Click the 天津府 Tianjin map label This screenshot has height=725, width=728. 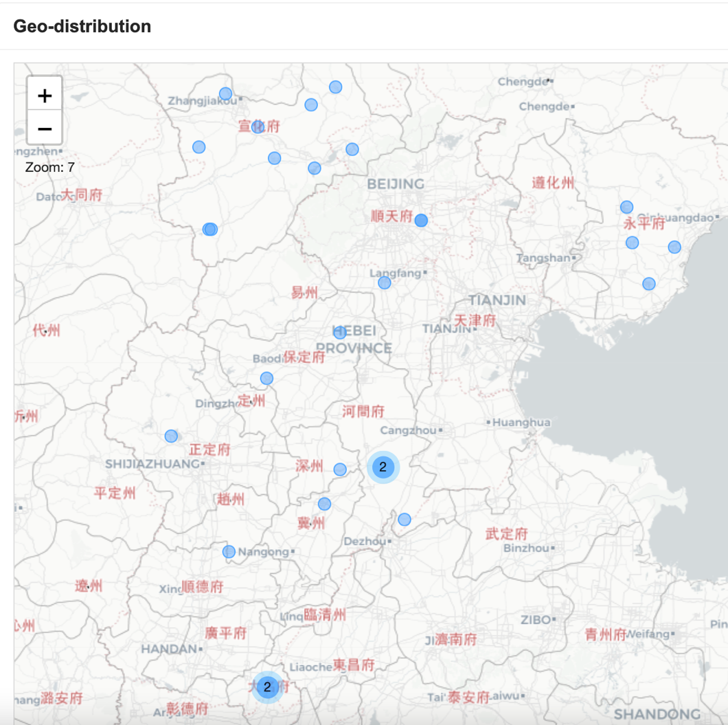[475, 320]
